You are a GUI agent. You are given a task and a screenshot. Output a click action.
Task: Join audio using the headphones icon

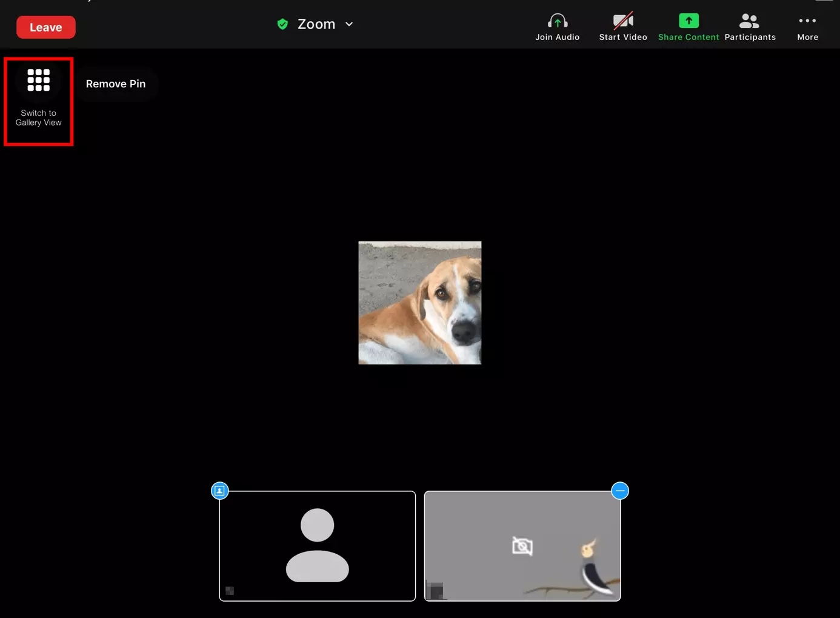pyautogui.click(x=557, y=22)
